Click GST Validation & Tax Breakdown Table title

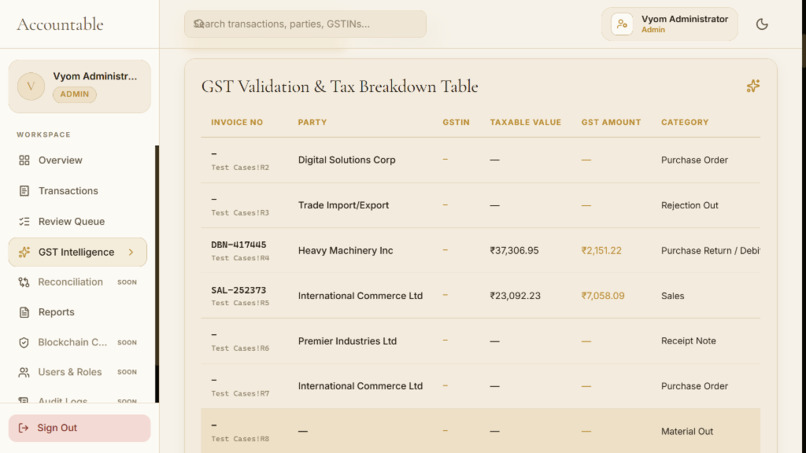[339, 86]
